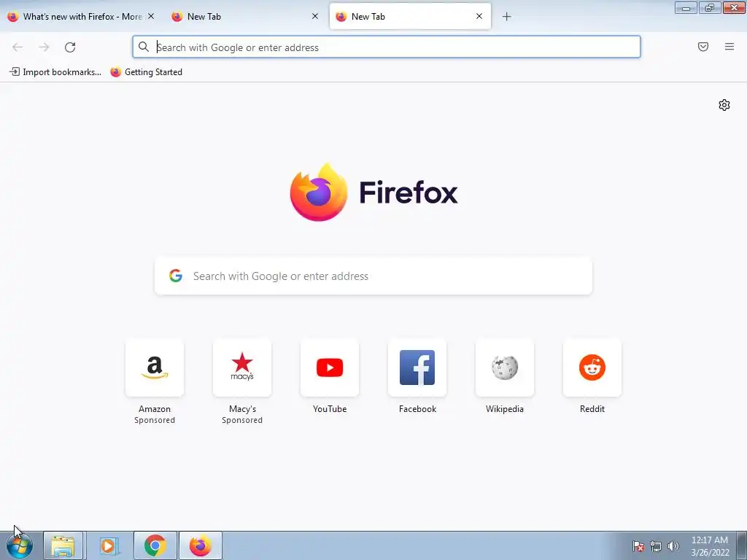Open File Explorer from taskbar
The image size is (747, 560).
tap(63, 545)
